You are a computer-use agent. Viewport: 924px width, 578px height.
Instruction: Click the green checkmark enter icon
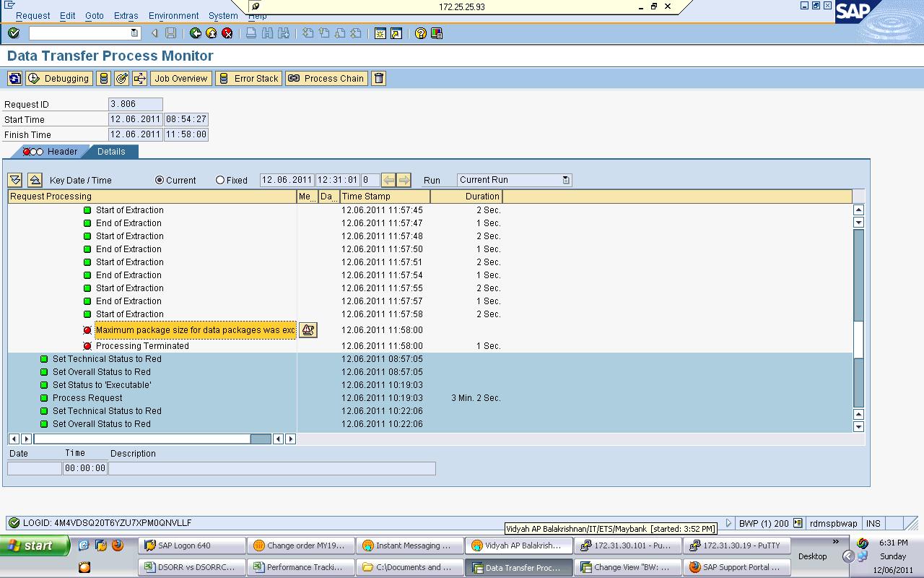[x=12, y=33]
